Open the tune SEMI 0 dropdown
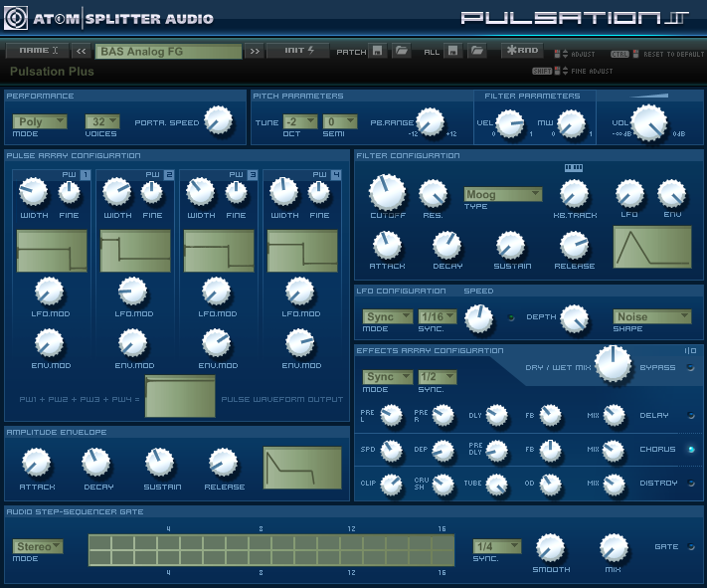707x588 pixels. pos(340,121)
